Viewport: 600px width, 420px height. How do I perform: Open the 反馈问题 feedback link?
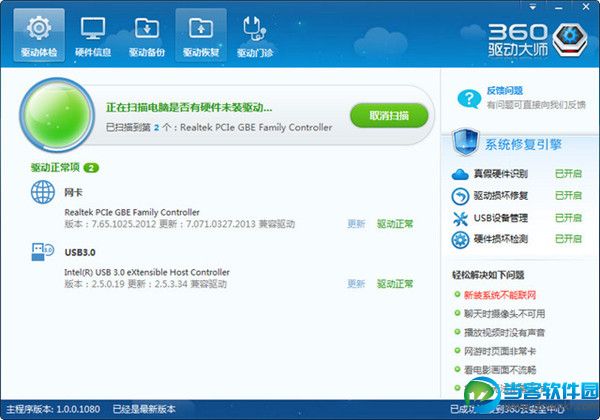tap(505, 91)
